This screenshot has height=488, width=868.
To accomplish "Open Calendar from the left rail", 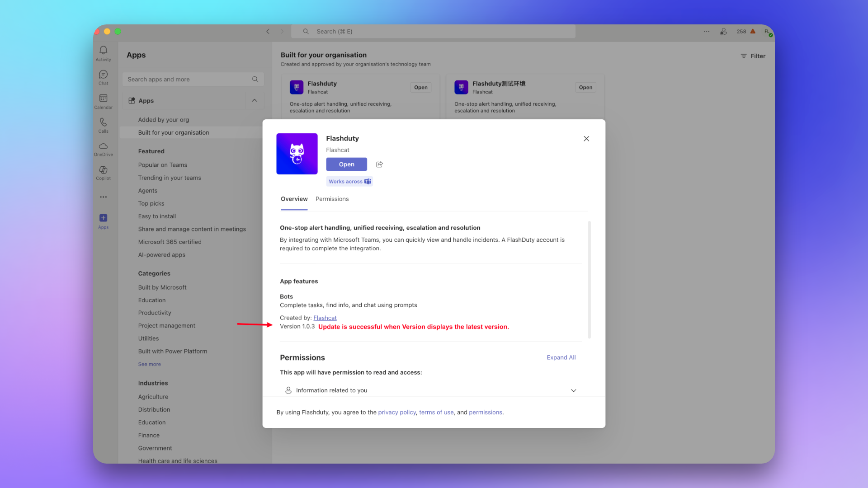I will pos(103,101).
